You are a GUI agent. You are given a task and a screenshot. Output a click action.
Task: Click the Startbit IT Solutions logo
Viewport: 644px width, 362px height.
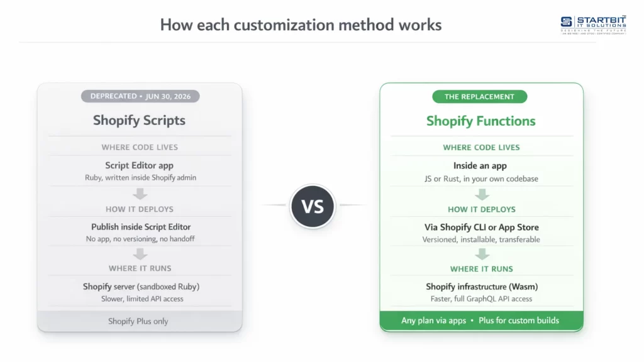pyautogui.click(x=592, y=25)
